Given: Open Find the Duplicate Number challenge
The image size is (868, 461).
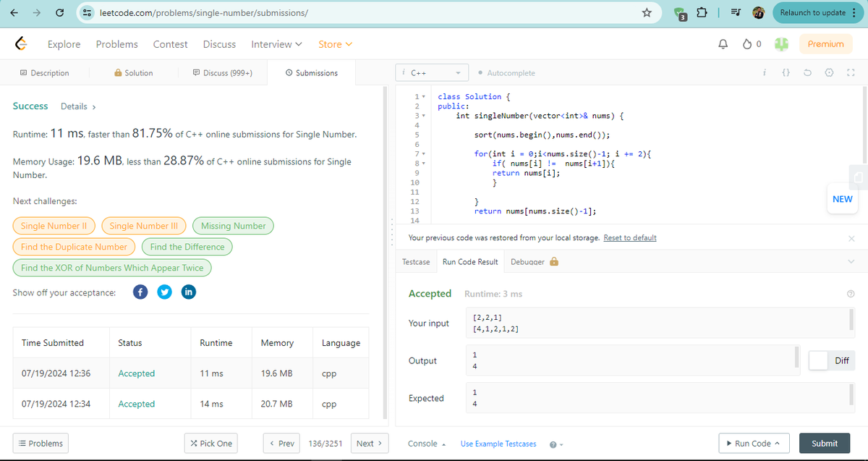Looking at the screenshot, I should point(74,247).
